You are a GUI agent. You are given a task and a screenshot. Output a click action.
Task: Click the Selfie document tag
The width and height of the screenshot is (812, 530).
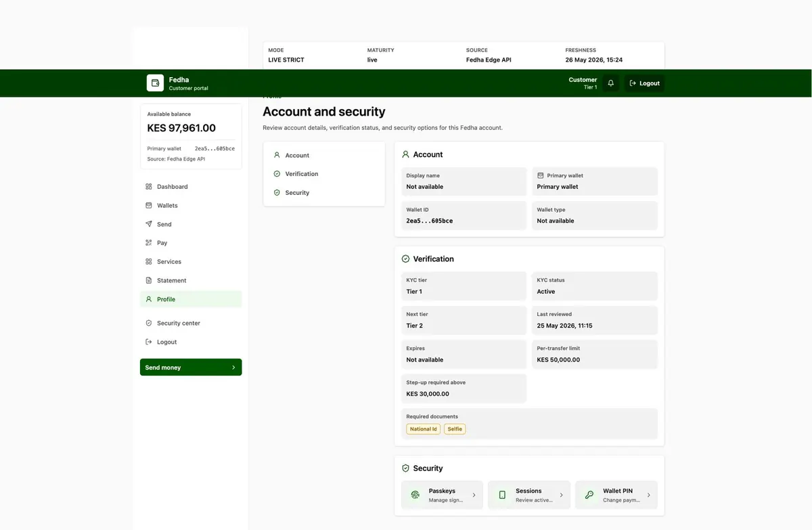point(455,429)
